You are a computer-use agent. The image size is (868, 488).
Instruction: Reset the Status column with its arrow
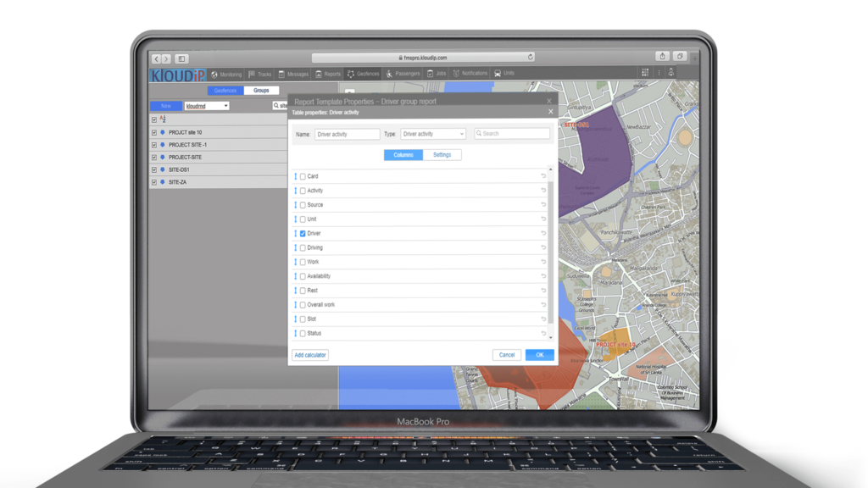pos(543,334)
